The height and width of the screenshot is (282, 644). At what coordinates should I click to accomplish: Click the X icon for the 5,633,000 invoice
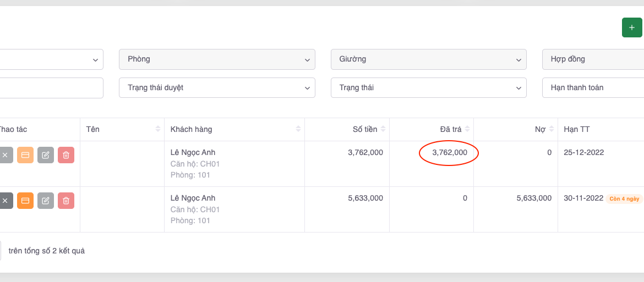click(5, 201)
